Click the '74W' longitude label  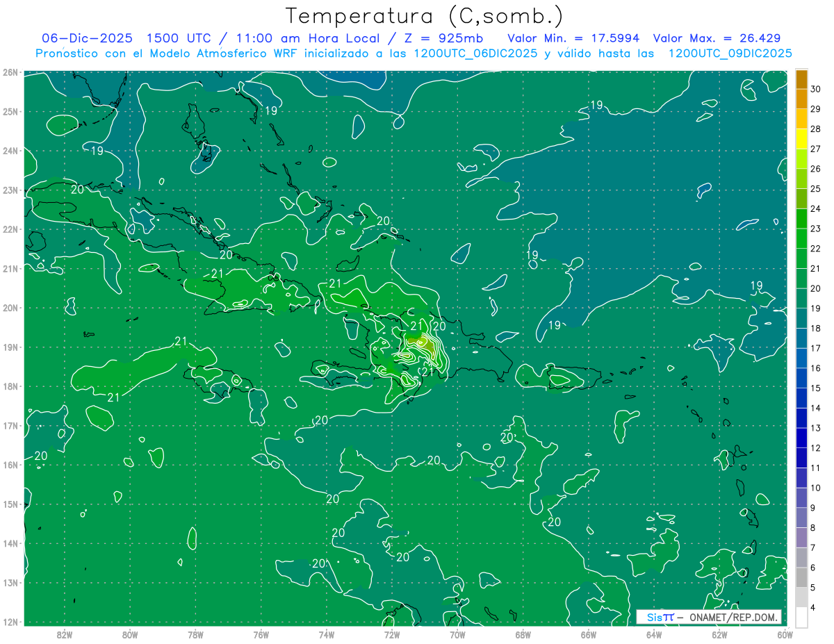point(326,634)
